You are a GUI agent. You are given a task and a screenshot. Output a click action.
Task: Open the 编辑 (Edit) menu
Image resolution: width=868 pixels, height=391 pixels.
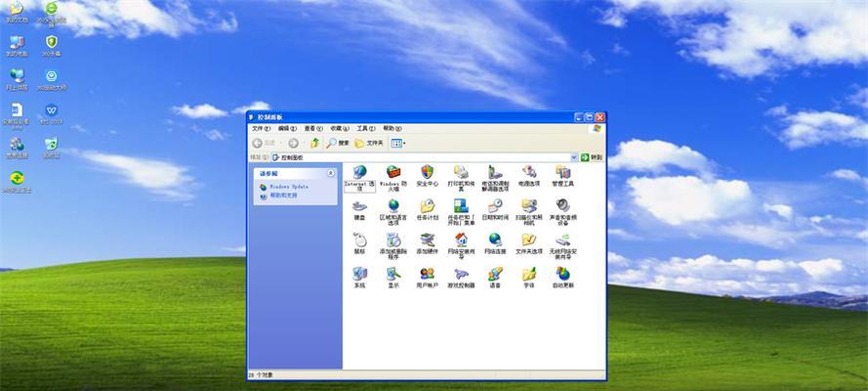coord(287,128)
